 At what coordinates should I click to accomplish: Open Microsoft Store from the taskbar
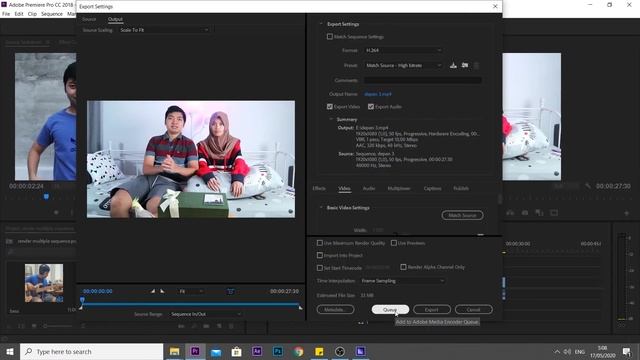236,351
